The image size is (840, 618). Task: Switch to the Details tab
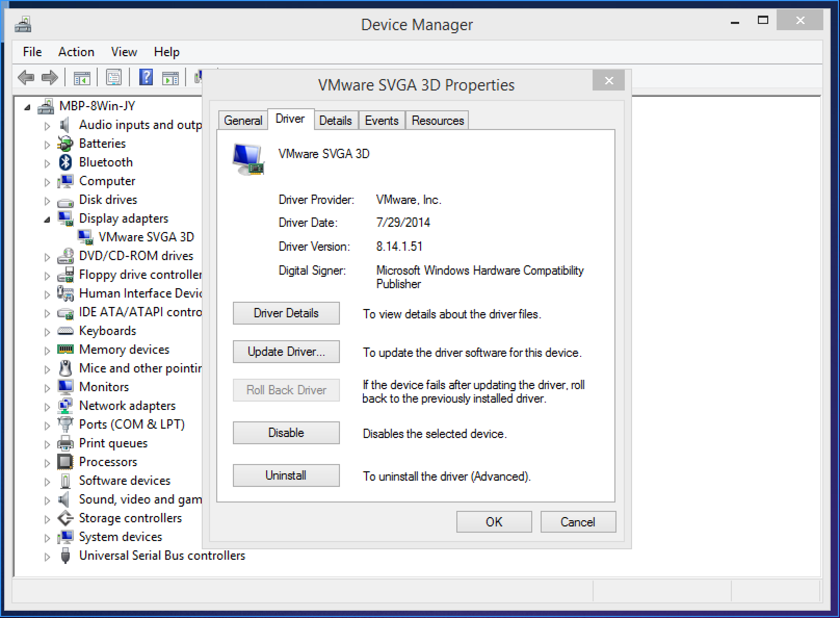point(335,120)
